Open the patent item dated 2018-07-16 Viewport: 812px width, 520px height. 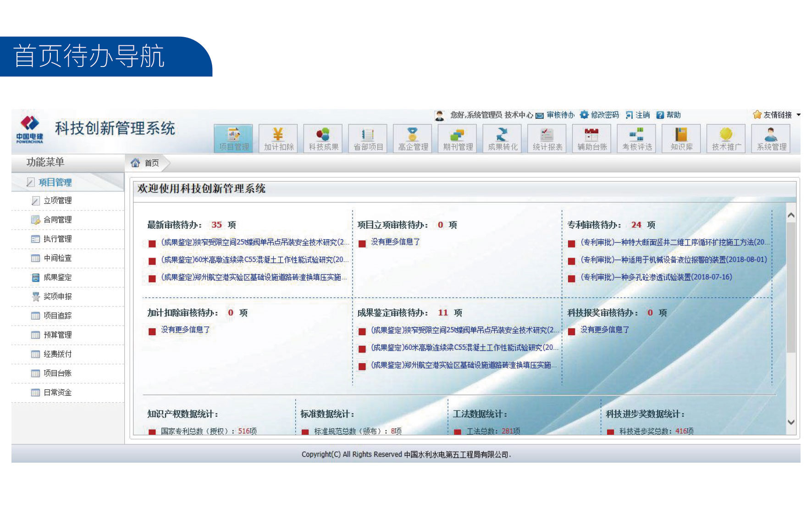coord(656,277)
